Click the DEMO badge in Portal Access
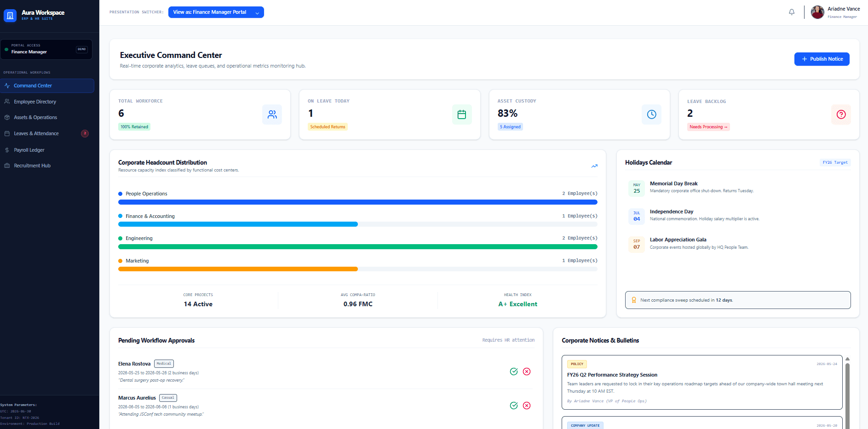868x429 pixels. click(82, 49)
